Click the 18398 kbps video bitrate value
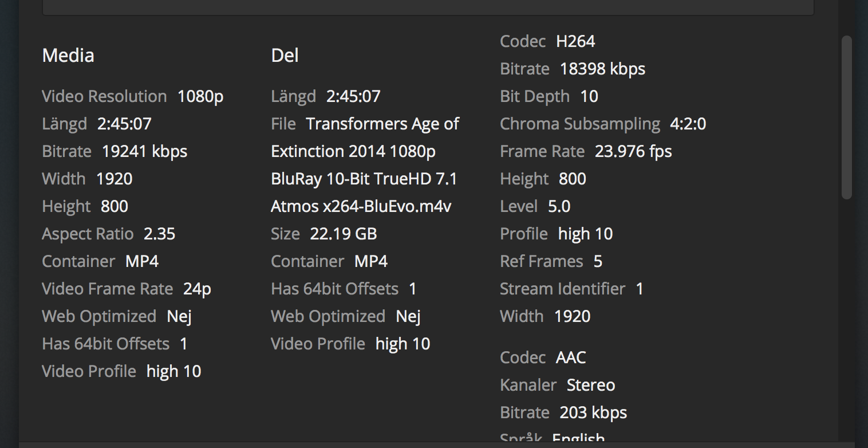The image size is (868, 448). 602,69
